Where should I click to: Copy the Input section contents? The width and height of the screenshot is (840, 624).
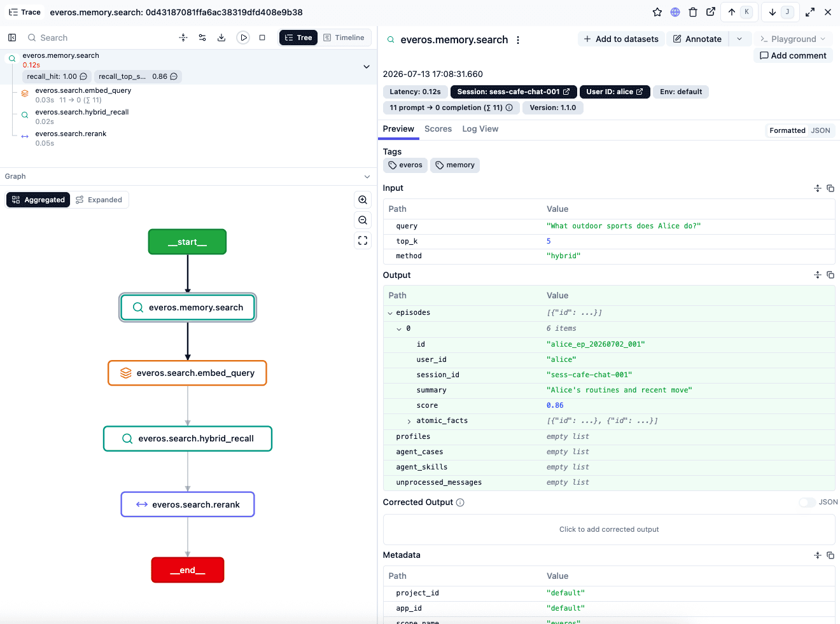pos(830,188)
